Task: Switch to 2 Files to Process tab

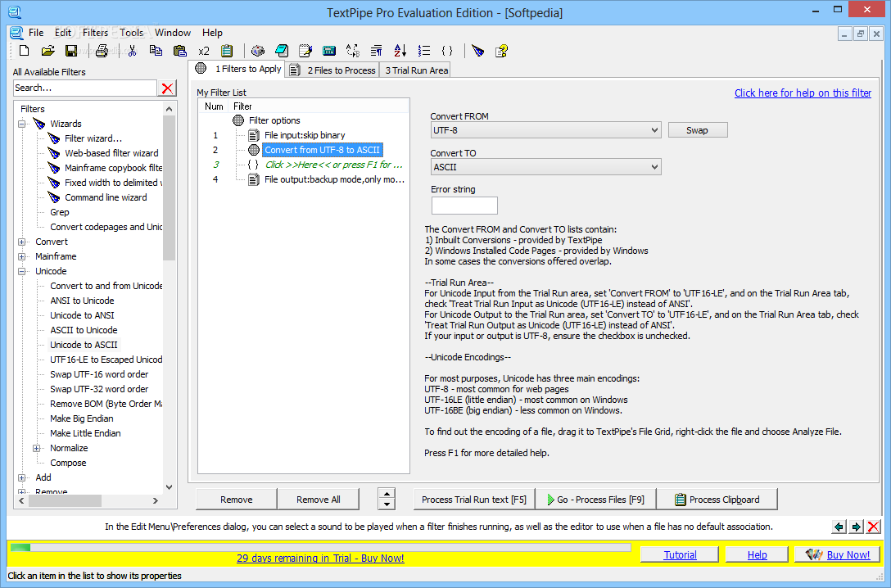Action: (x=332, y=70)
